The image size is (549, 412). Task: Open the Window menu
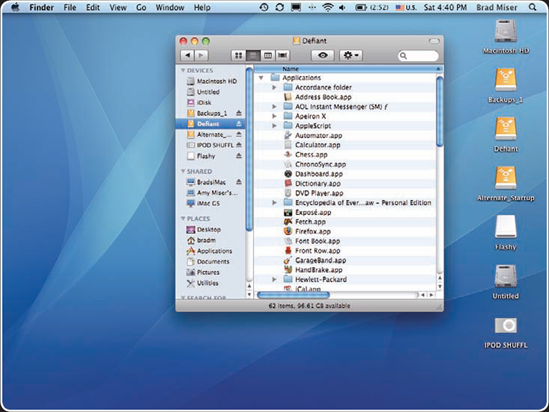(170, 7)
